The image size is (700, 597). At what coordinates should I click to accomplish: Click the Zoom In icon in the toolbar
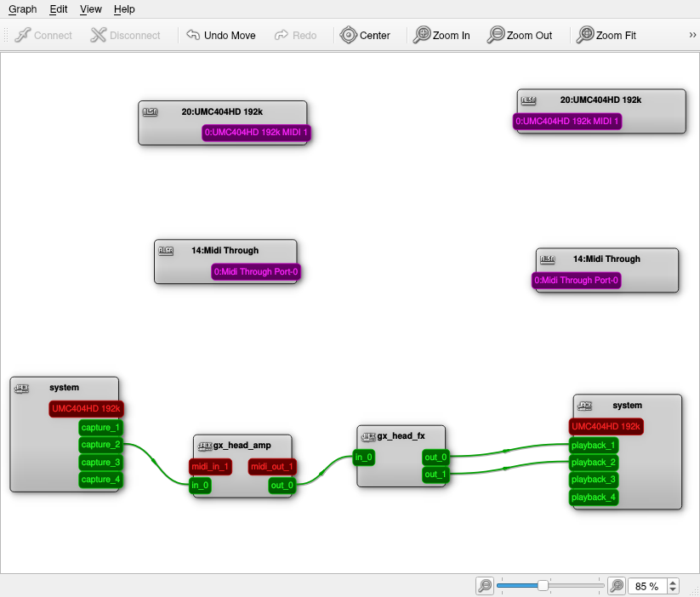(x=423, y=35)
